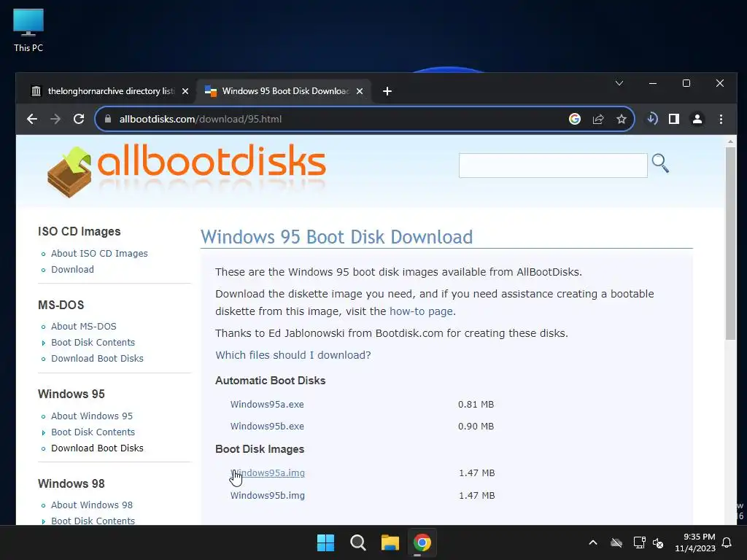The height and width of the screenshot is (560, 747).
Task: Click the muted volume tray icon
Action: coord(658,542)
